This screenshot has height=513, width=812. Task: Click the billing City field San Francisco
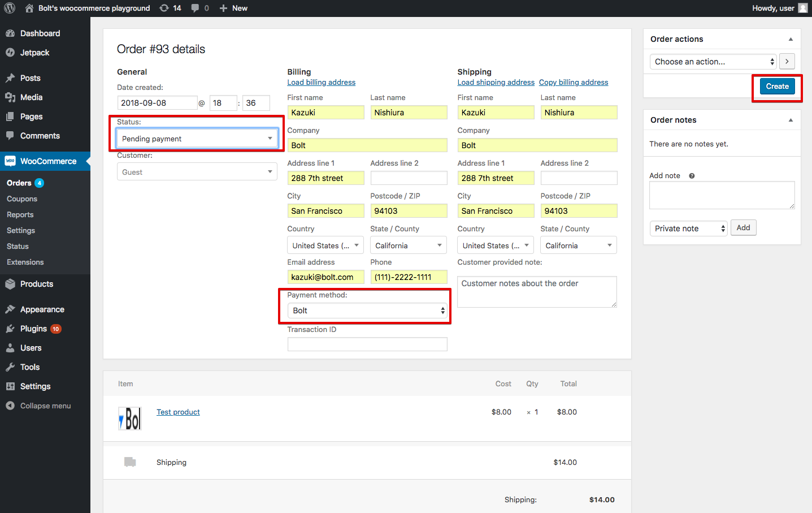coord(326,211)
